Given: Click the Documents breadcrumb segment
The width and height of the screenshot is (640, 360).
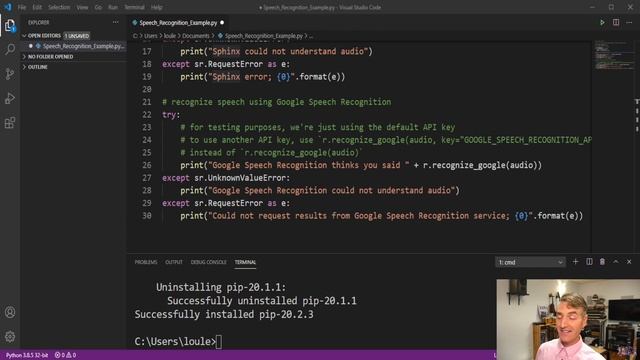Looking at the screenshot, I should pyautogui.click(x=196, y=36).
